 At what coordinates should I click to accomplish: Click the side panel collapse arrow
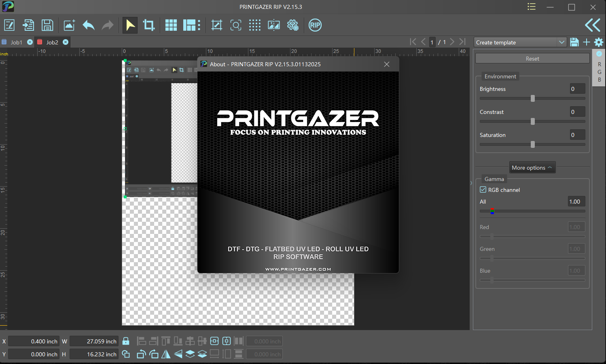(x=471, y=183)
